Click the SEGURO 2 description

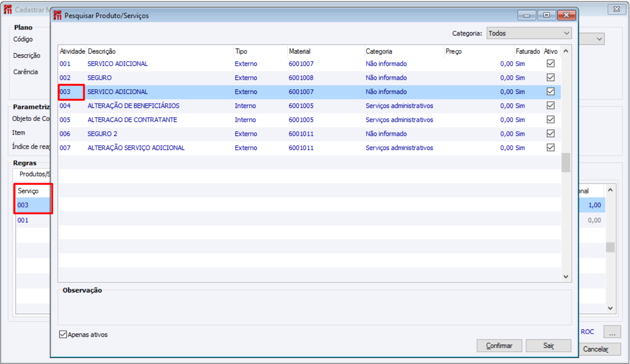point(102,134)
